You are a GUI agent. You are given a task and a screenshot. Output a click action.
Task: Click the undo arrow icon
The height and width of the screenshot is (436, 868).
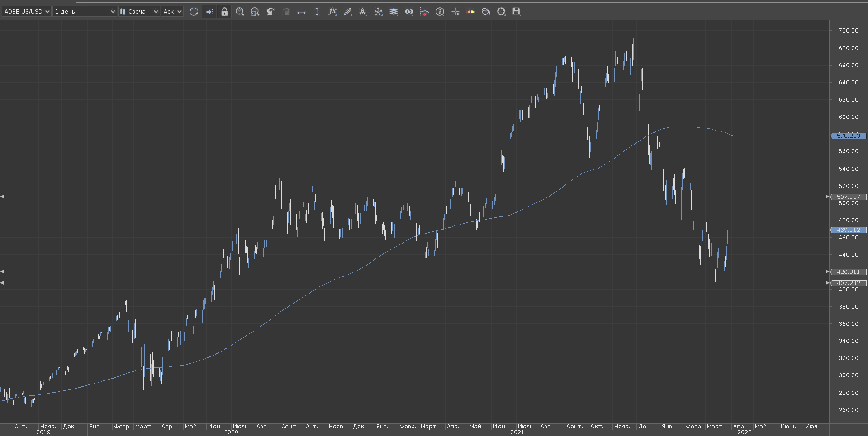tap(270, 12)
